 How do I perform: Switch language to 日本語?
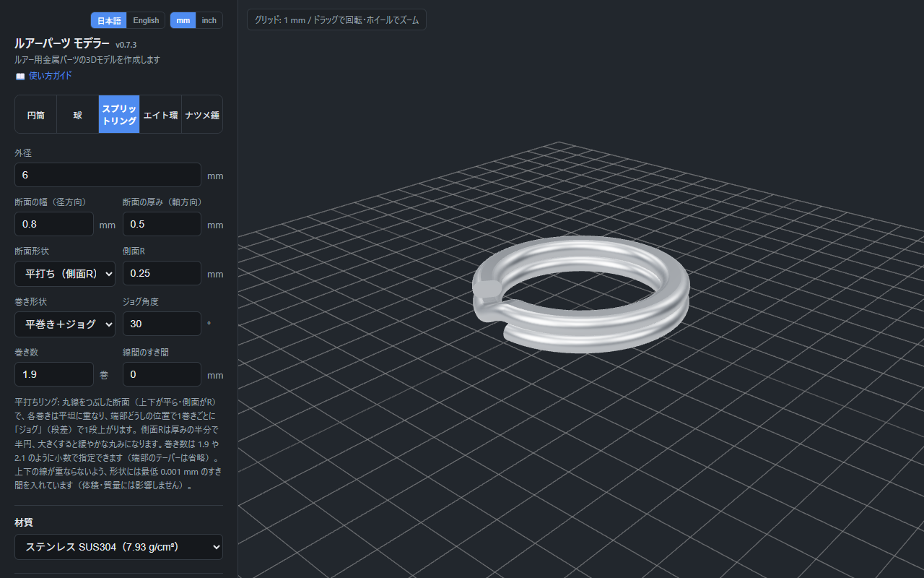click(x=109, y=20)
